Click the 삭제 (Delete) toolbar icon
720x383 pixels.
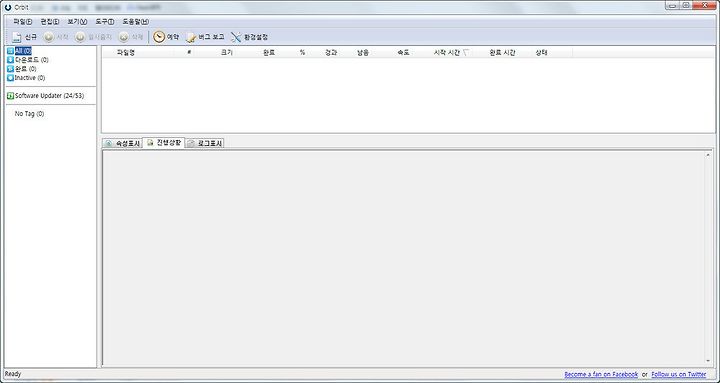(x=124, y=37)
